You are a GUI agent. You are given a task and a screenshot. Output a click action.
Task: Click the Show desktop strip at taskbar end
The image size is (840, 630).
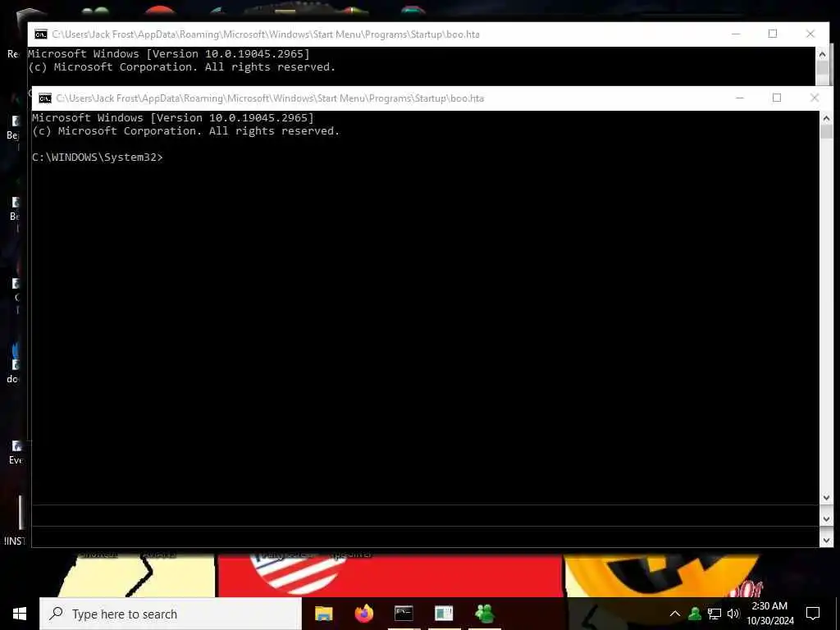[x=838, y=614]
